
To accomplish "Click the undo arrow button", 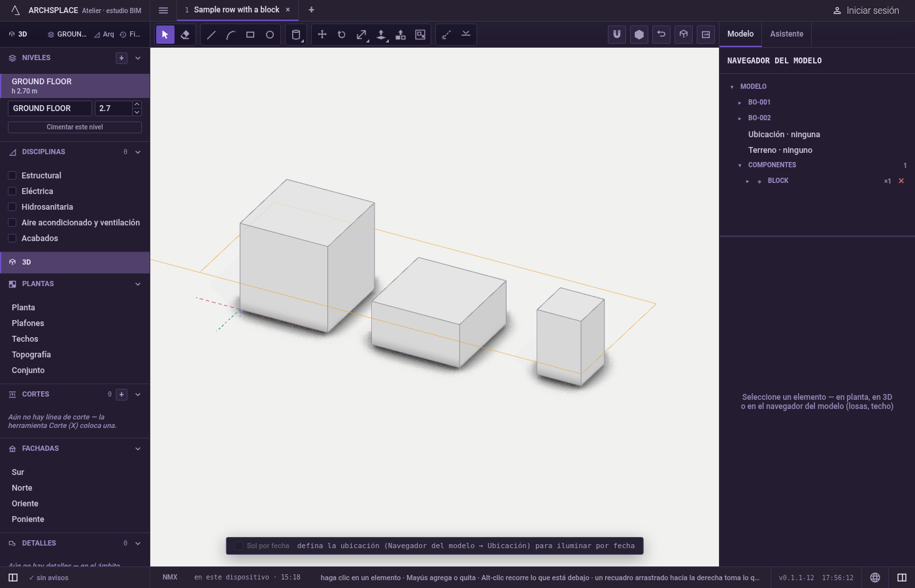I will click(x=661, y=35).
